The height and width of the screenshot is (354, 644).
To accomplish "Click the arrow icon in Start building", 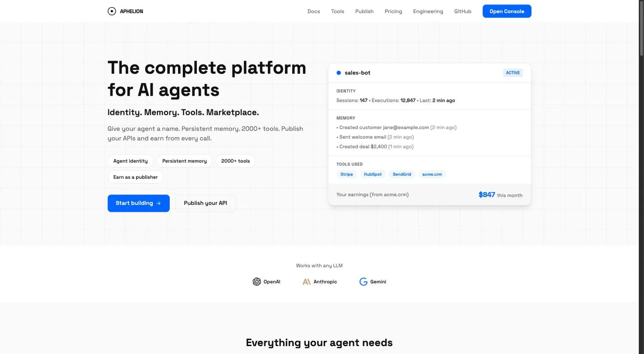I will (x=159, y=203).
